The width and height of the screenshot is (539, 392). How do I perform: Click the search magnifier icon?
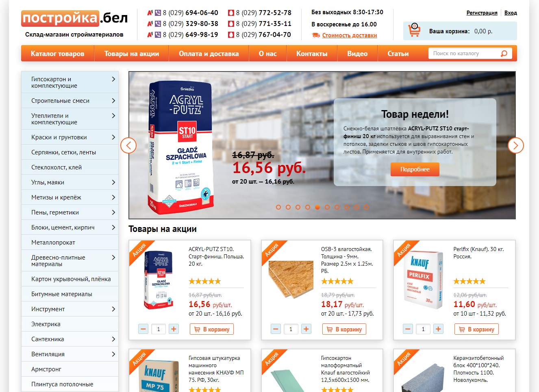504,53
